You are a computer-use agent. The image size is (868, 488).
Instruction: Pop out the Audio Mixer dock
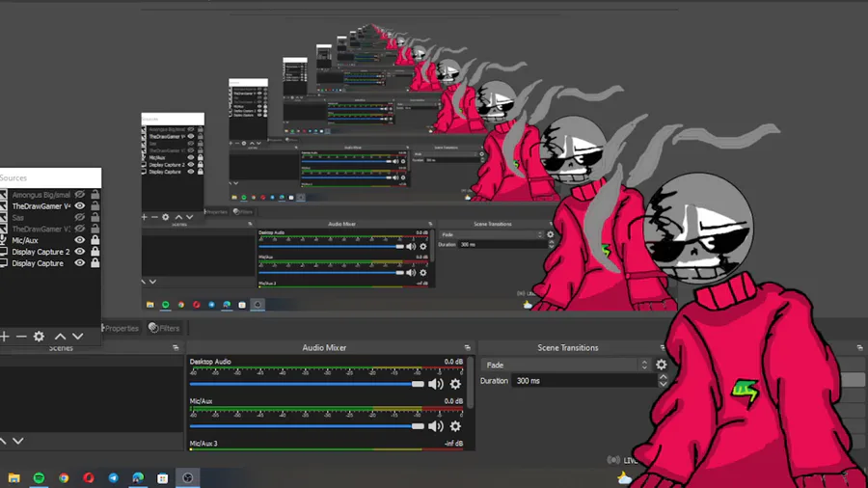tap(467, 347)
